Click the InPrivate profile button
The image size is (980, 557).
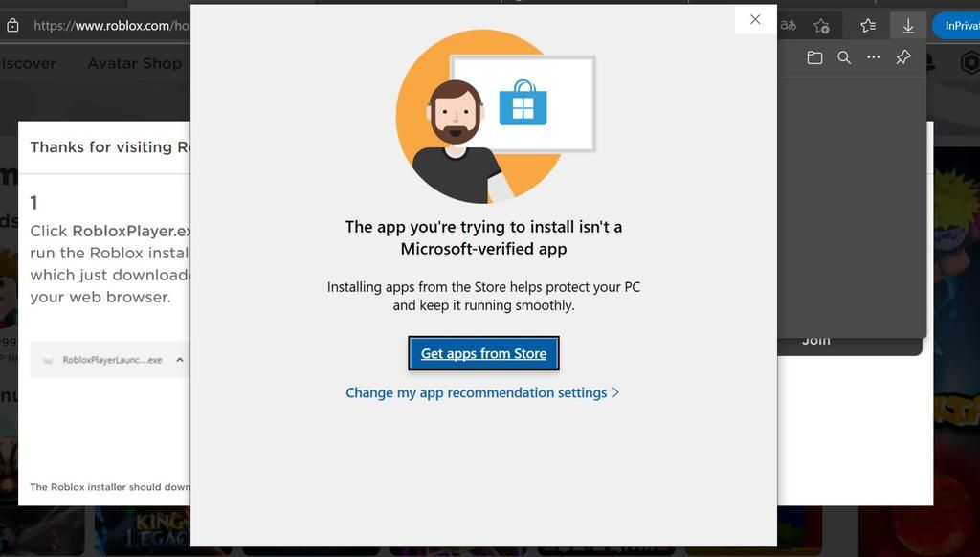(957, 26)
